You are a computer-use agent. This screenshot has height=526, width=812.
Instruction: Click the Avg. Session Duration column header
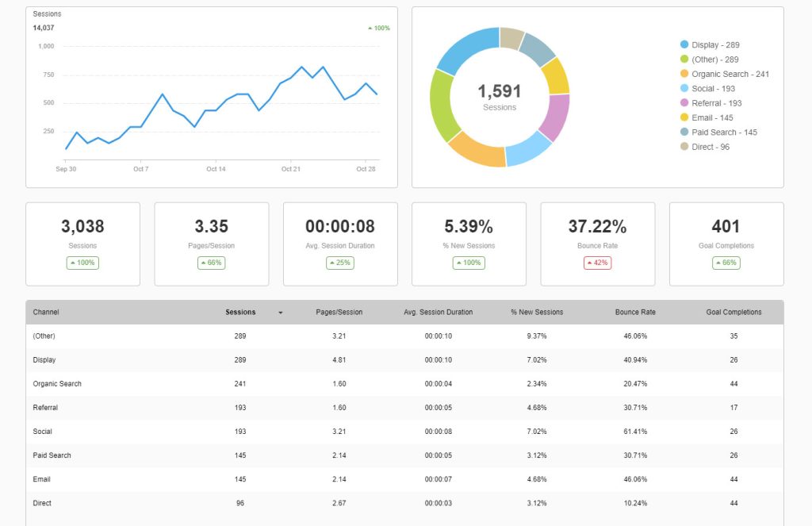tap(438, 313)
